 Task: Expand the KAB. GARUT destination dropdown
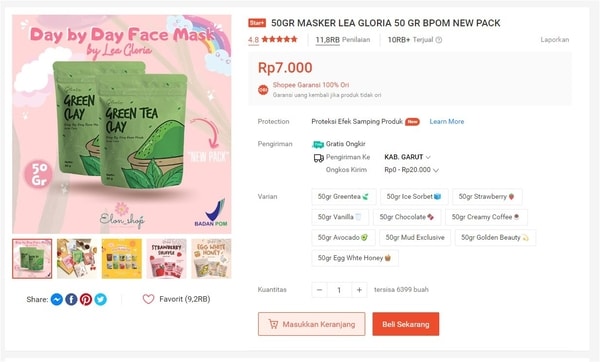pos(408,157)
